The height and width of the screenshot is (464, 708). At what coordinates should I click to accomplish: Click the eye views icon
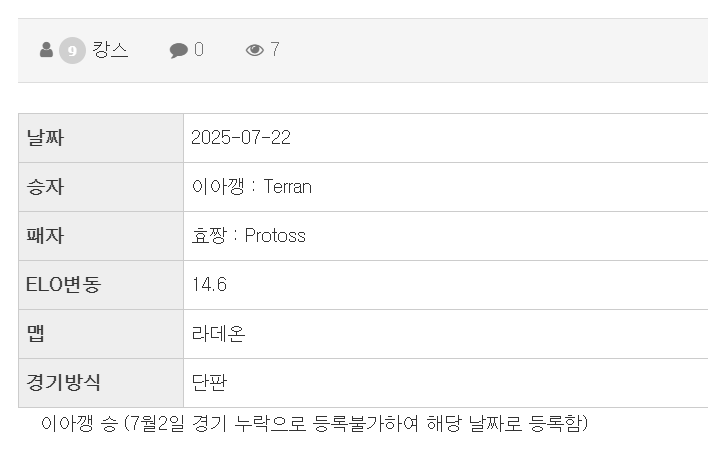click(255, 50)
